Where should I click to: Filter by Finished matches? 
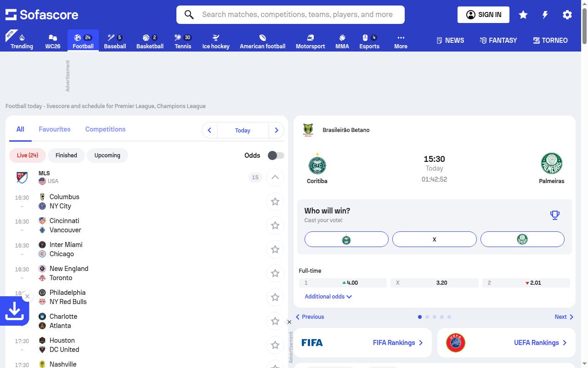pyautogui.click(x=66, y=155)
